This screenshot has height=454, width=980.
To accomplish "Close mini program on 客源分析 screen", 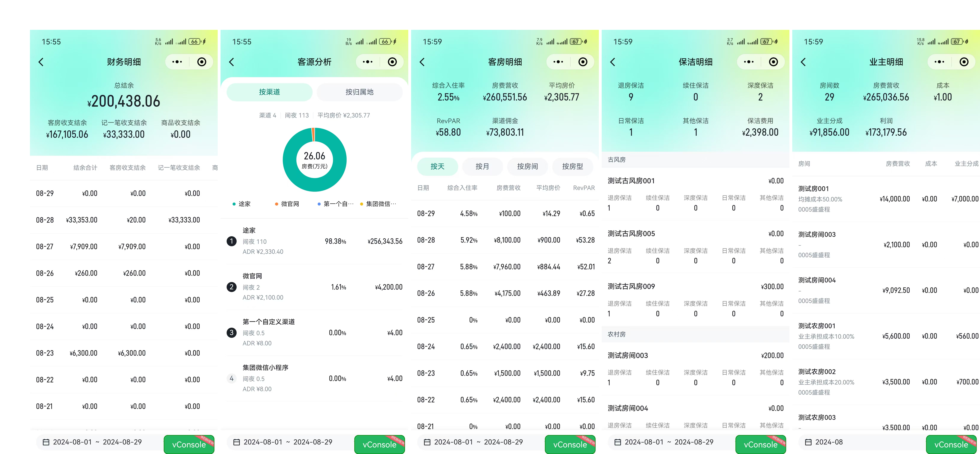I will click(392, 62).
